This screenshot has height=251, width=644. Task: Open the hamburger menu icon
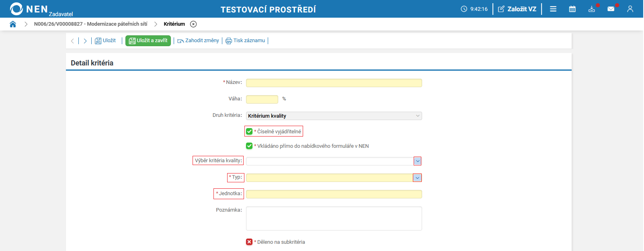point(553,9)
